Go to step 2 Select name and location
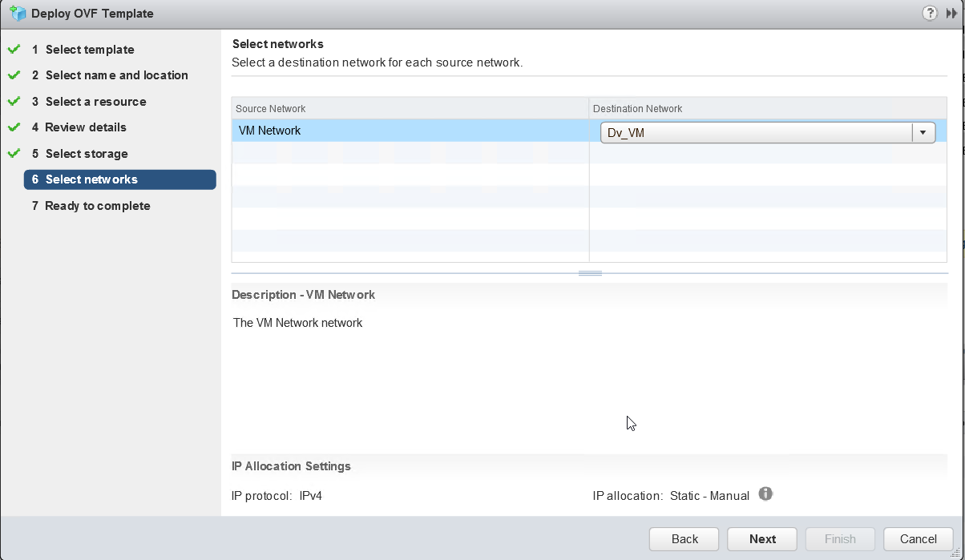Viewport: 965px width, 560px height. pyautogui.click(x=116, y=75)
